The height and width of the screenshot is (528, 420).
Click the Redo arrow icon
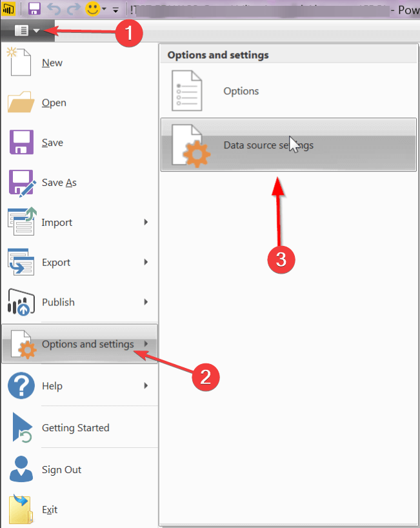[74, 9]
